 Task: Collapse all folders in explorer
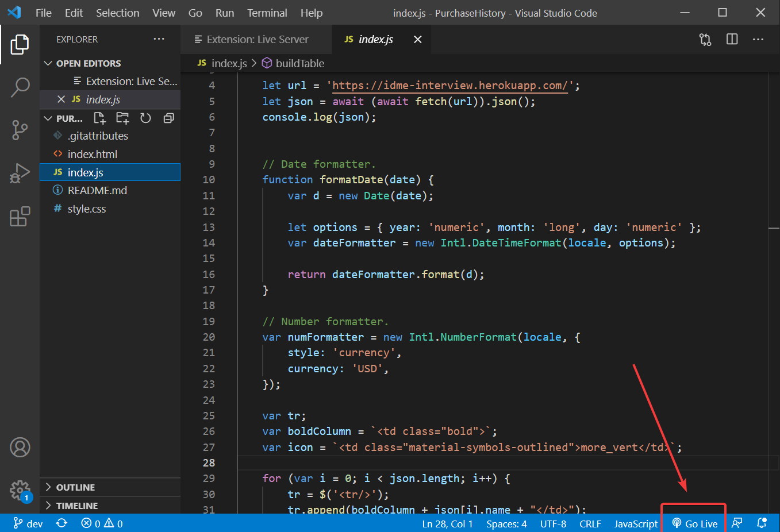168,118
